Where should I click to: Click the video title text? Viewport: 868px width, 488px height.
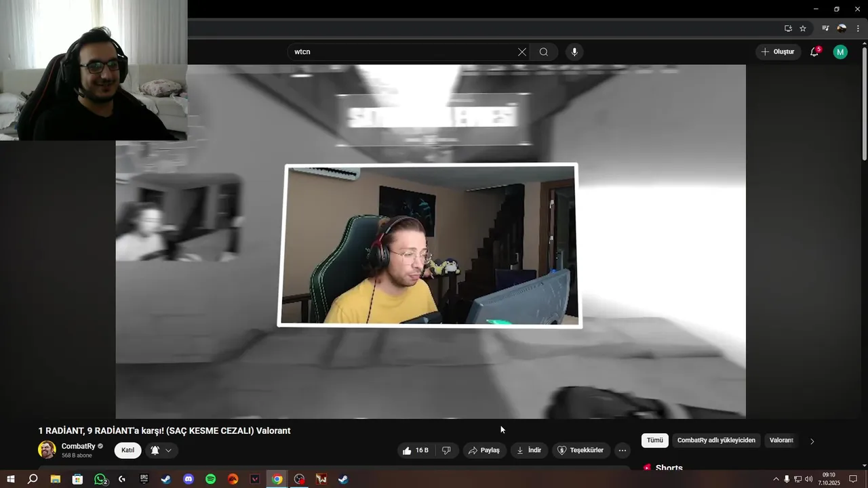(x=164, y=430)
